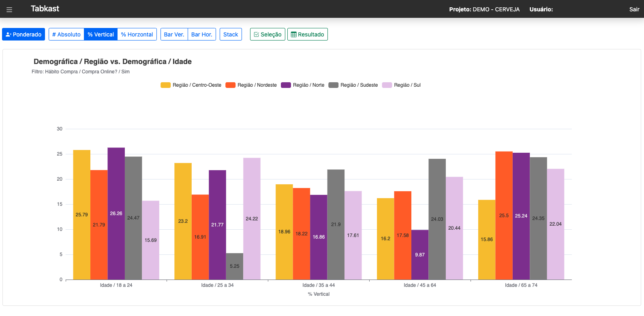Select the % Vertical view
This screenshot has height=316, width=644.
tap(101, 34)
